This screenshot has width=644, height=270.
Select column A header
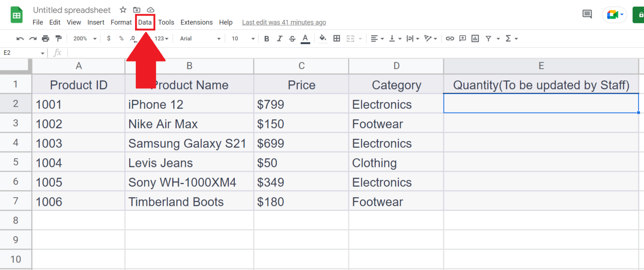click(78, 66)
